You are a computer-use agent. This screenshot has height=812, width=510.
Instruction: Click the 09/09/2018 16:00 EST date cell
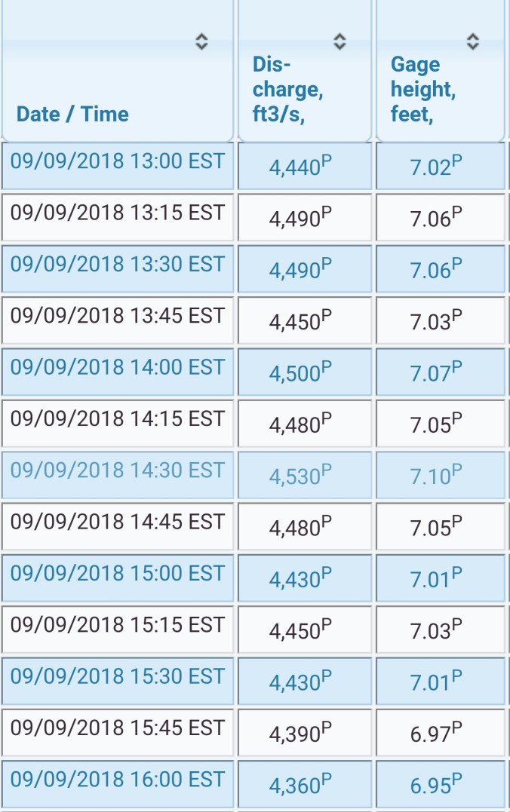118,780
